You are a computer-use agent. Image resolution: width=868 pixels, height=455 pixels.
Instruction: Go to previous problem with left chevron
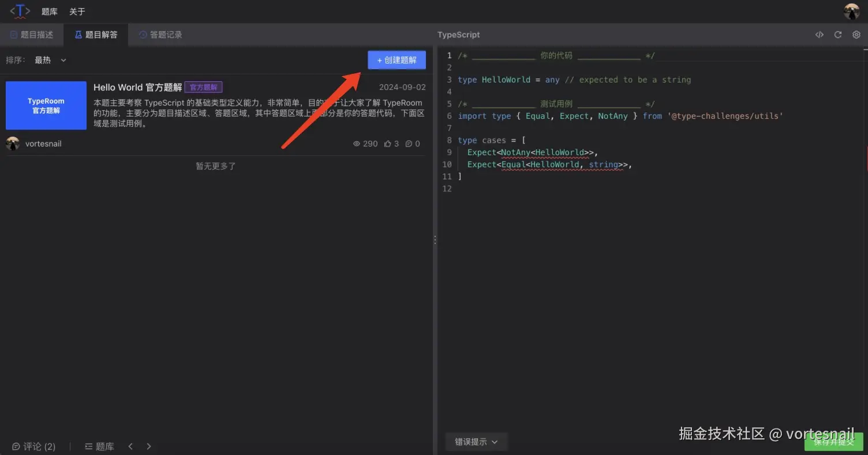130,446
